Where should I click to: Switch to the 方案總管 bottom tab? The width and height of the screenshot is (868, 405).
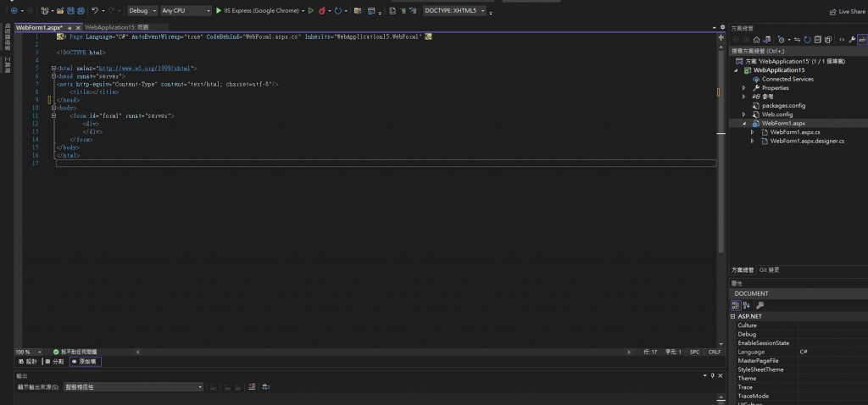tap(743, 270)
